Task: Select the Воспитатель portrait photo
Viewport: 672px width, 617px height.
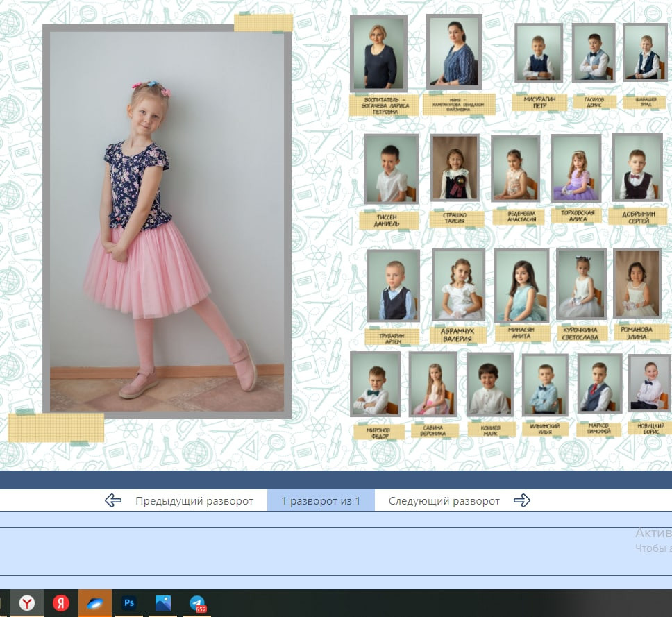Action: click(x=378, y=53)
